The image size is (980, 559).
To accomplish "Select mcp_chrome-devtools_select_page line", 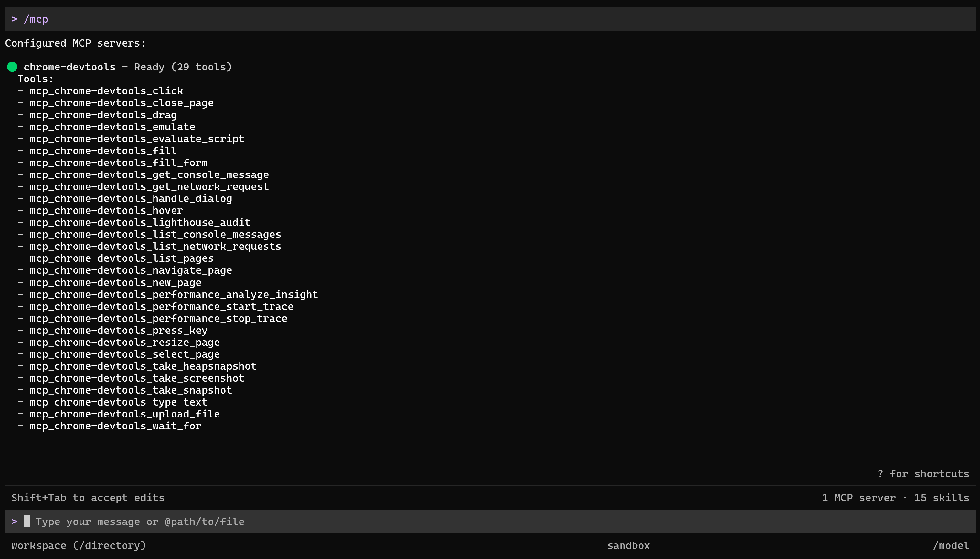I will coord(125,354).
